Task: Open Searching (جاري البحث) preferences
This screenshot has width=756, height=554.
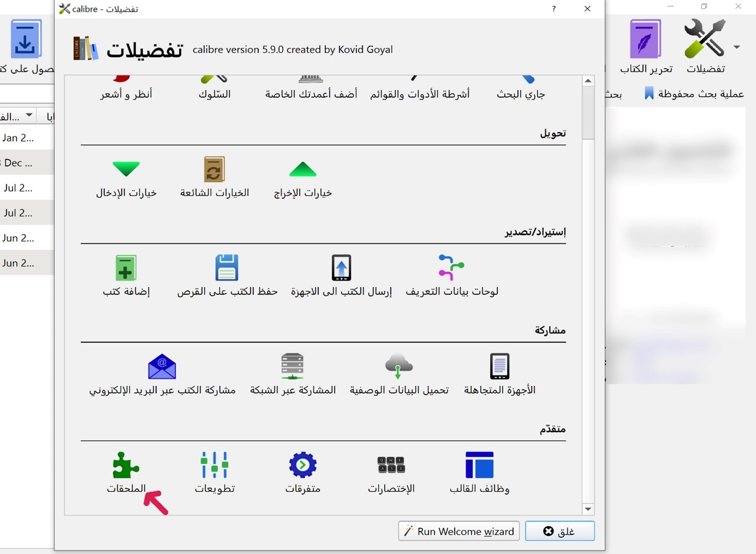Action: [521, 94]
